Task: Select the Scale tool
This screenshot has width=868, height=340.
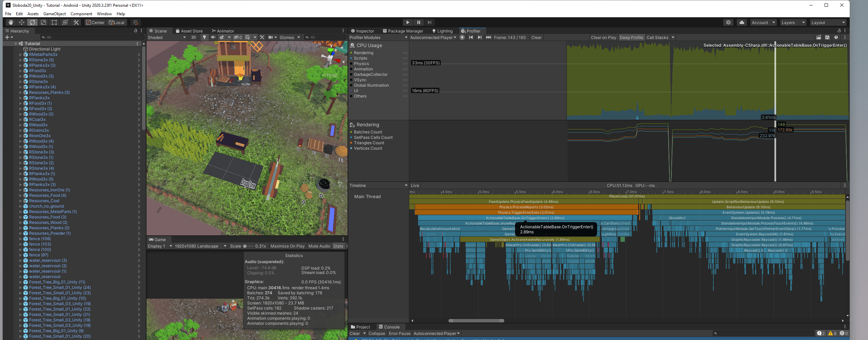Action: click(43, 22)
